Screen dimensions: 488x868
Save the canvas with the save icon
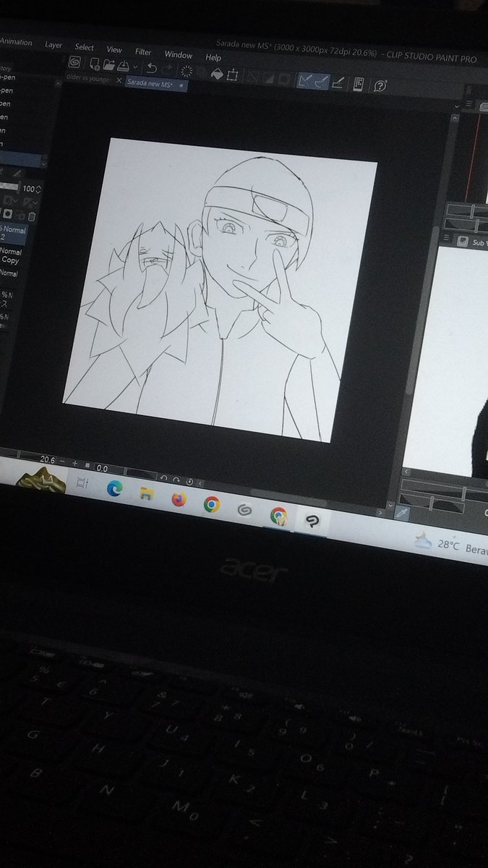(x=124, y=67)
